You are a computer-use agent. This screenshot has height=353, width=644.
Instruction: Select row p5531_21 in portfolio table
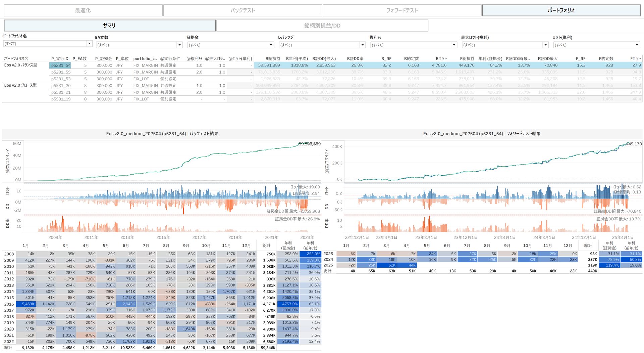coord(61,92)
